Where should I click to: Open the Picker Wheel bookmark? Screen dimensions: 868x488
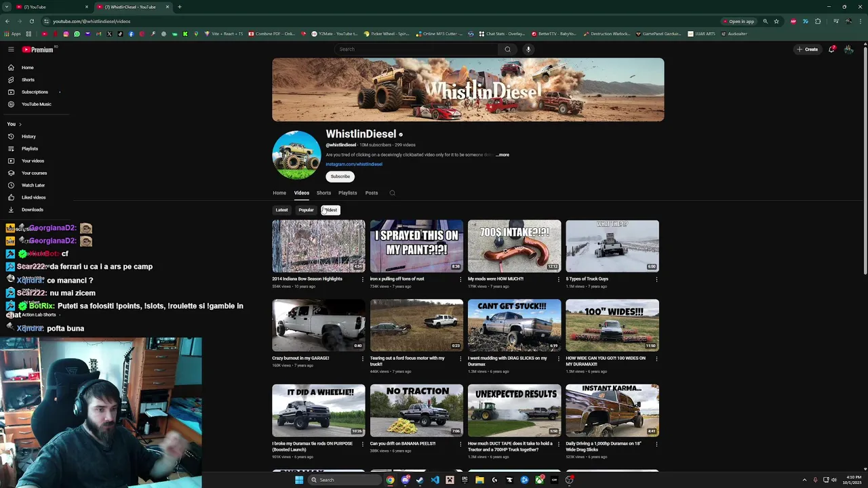(x=387, y=34)
